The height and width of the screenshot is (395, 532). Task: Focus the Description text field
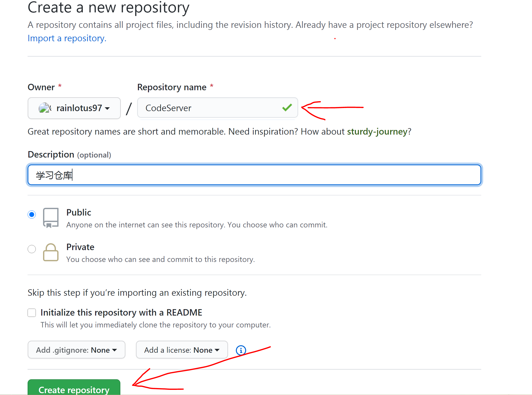[254, 175]
